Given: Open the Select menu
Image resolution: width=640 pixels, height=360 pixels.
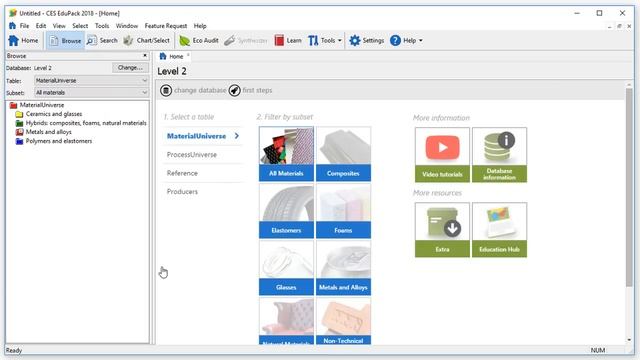Looking at the screenshot, I should click(80, 26).
